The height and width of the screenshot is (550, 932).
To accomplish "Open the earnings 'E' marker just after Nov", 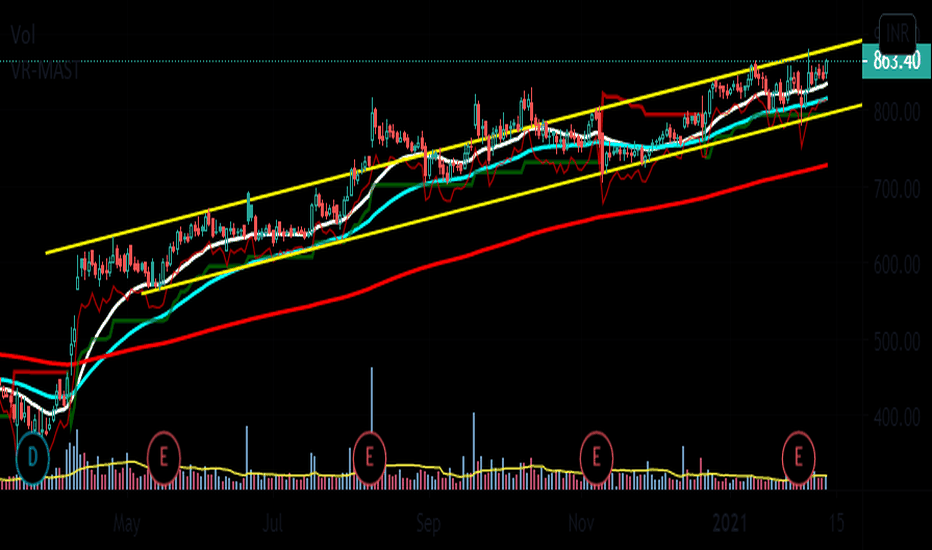I will point(596,458).
